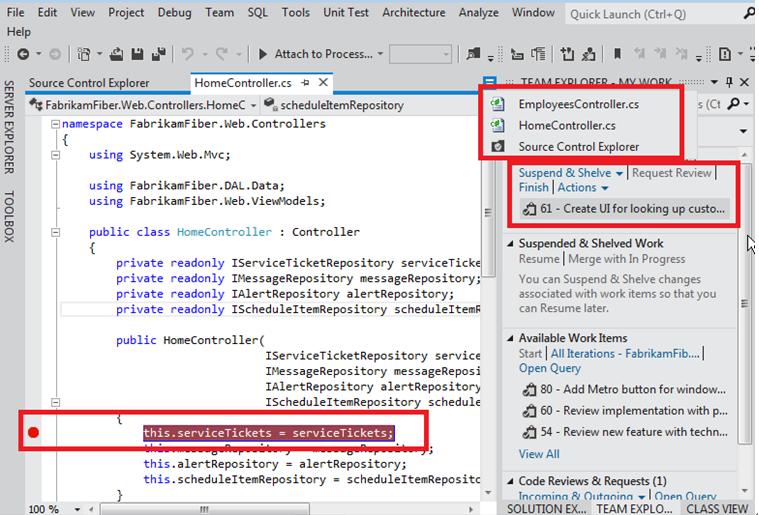Click the Undo arrow icon
759x515 pixels.
pos(188,54)
